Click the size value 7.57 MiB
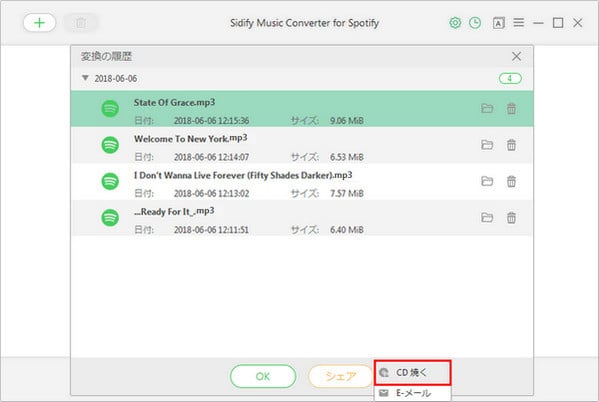The width and height of the screenshot is (599, 402). 347,193
